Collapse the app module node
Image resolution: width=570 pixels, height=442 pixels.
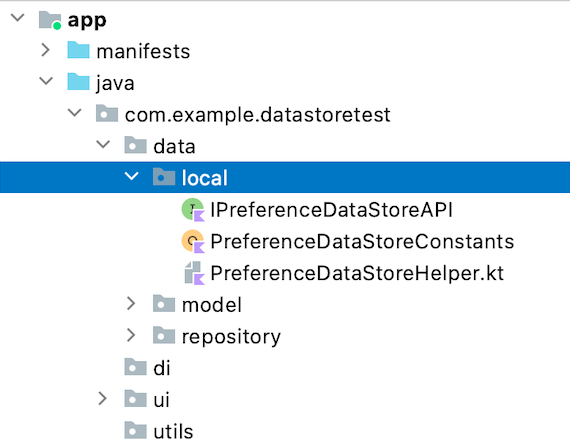click(x=18, y=17)
